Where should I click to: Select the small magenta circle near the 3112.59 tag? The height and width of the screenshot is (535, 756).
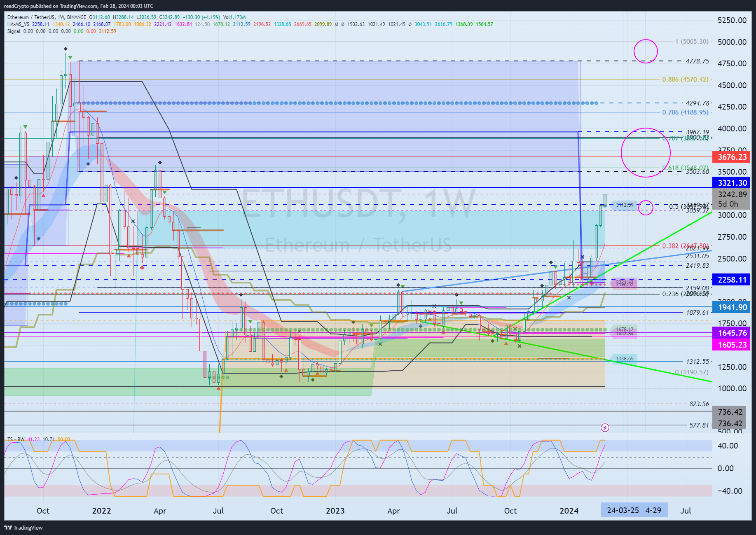(646, 207)
